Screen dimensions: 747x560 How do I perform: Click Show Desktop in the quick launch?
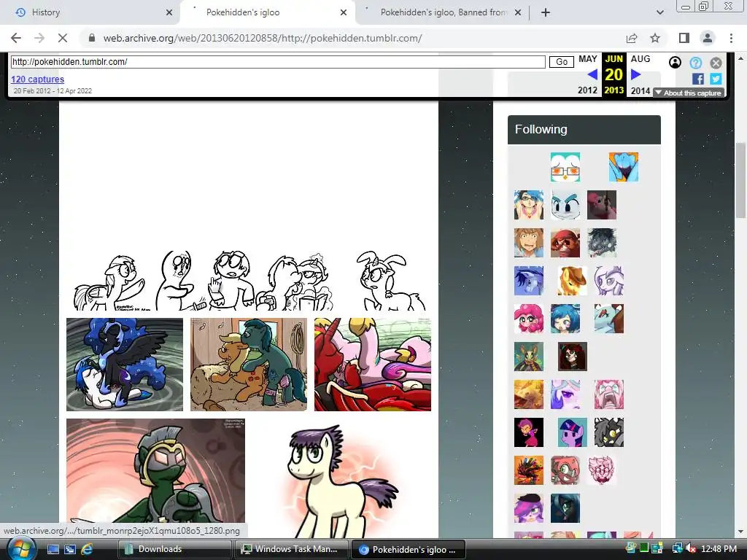click(53, 549)
